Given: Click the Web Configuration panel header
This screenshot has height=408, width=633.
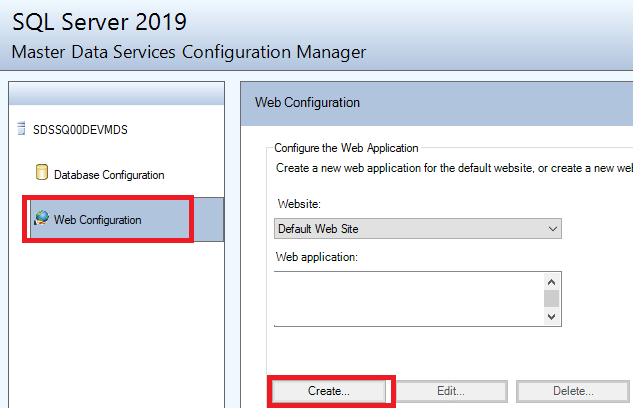Looking at the screenshot, I should coord(437,103).
